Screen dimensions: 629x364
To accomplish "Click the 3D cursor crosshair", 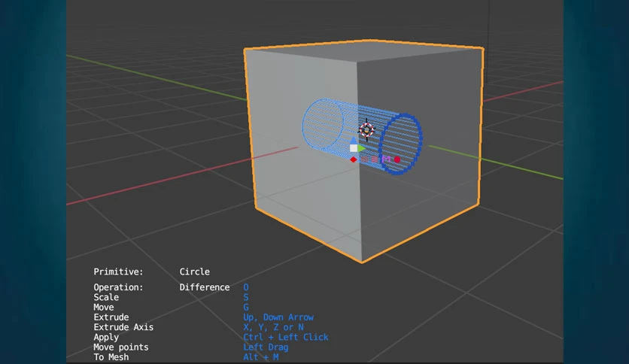I will click(x=366, y=130).
